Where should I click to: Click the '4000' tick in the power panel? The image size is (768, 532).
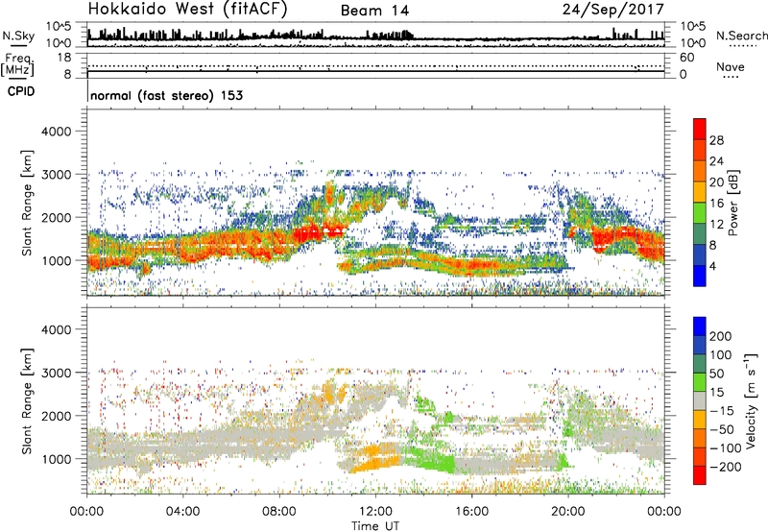coord(57,132)
